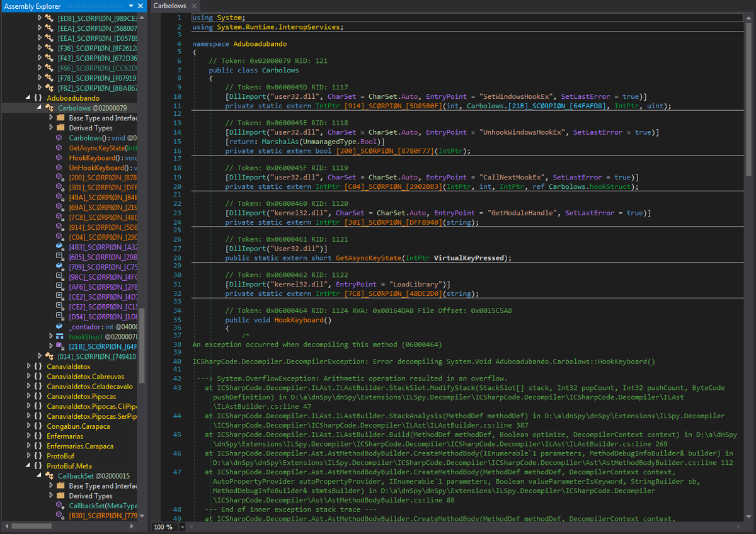Click the event icon of [605]_SCØRPIØN

pyautogui.click(x=60, y=257)
